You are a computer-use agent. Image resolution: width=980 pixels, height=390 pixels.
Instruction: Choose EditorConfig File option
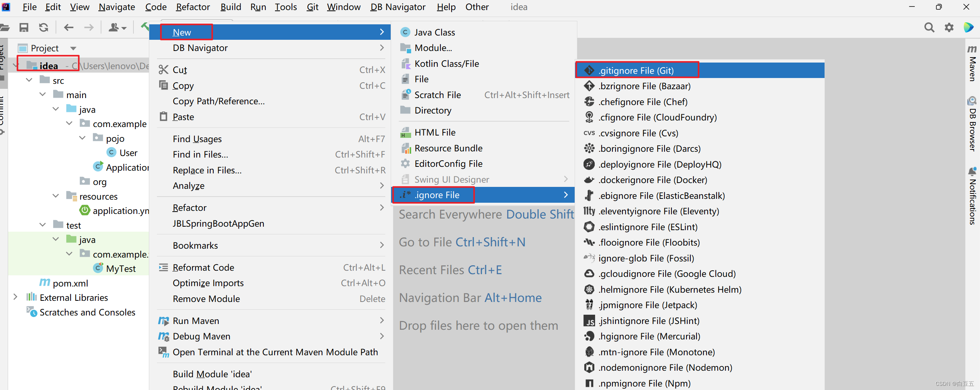pos(484,164)
